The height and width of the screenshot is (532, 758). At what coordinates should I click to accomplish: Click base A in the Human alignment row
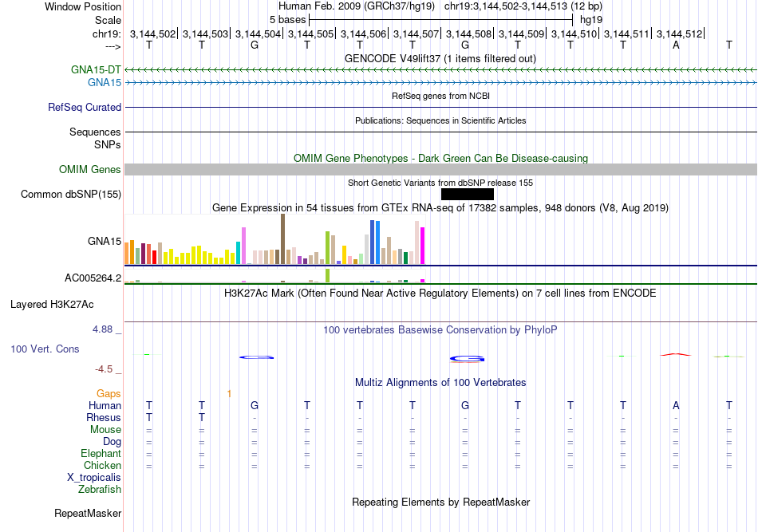(x=676, y=405)
